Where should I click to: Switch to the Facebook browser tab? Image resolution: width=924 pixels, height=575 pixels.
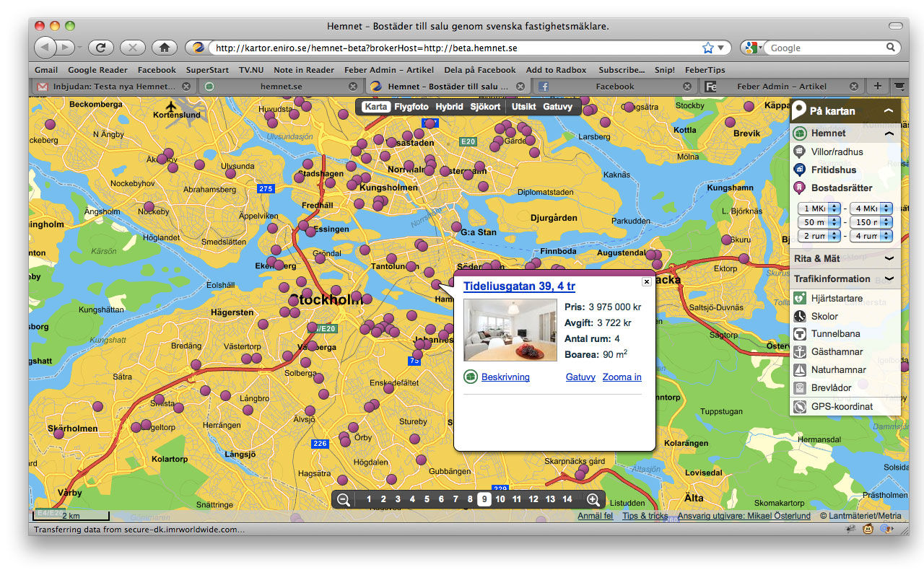click(615, 87)
